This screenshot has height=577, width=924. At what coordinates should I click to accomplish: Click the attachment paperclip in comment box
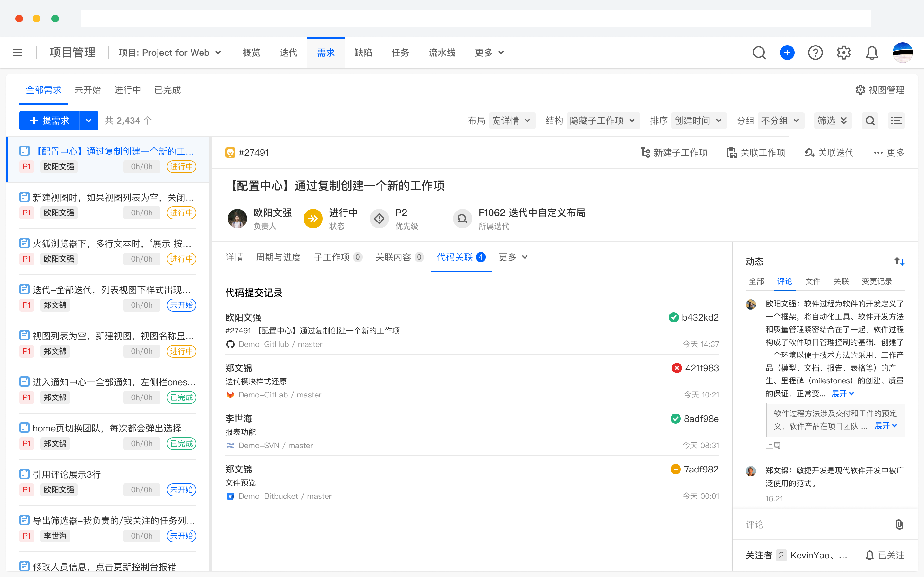pyautogui.click(x=899, y=524)
